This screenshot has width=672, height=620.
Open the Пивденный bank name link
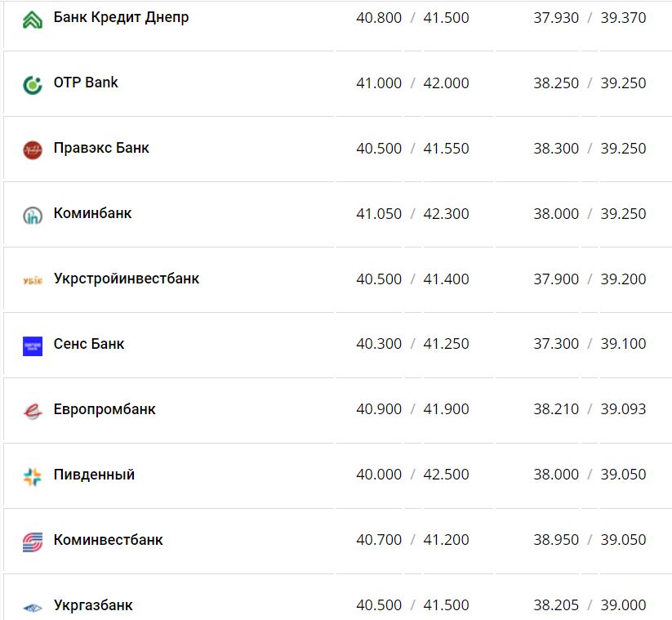coord(94,475)
